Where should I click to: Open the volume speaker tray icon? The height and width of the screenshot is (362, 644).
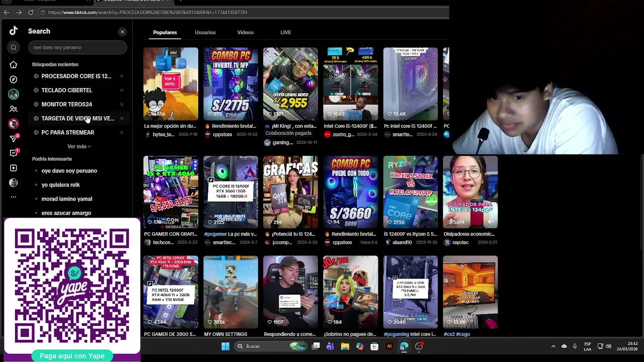click(x=608, y=346)
